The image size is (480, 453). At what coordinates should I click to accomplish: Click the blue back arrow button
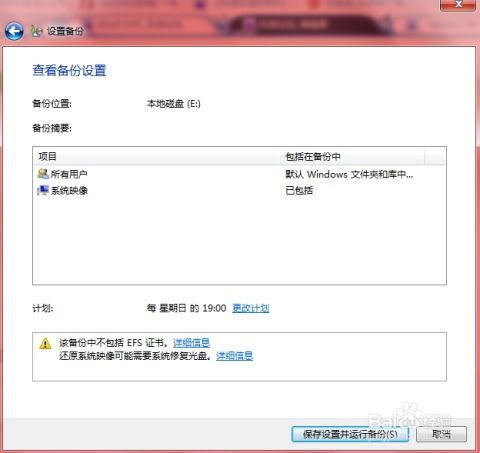point(14,31)
